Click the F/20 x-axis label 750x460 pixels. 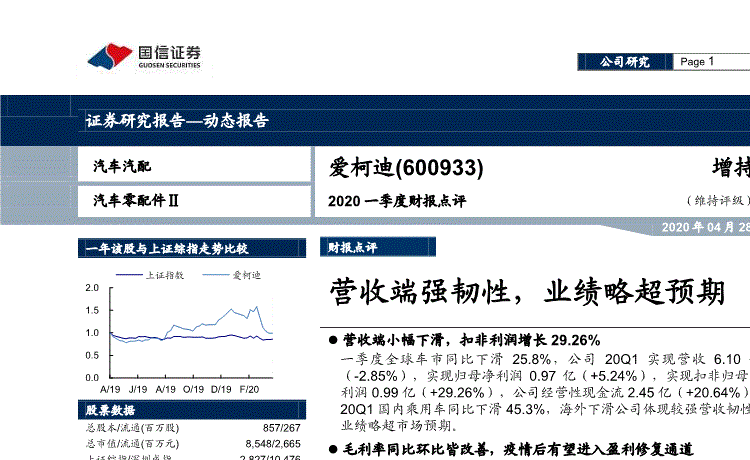click(x=249, y=389)
